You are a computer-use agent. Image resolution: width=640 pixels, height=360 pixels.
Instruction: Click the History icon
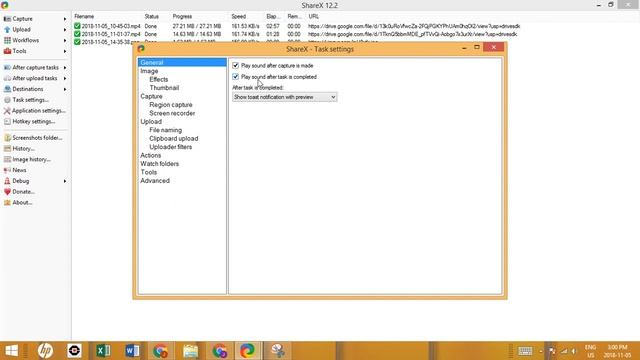coord(7,149)
